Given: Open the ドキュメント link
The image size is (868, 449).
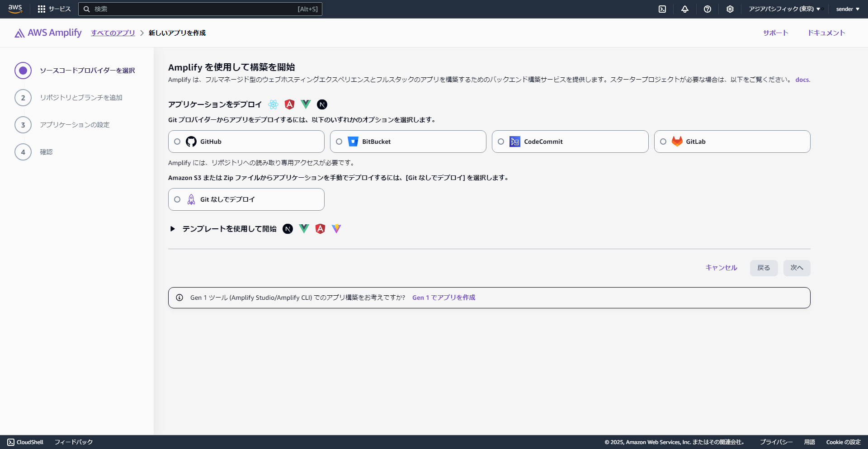Looking at the screenshot, I should click(x=826, y=33).
